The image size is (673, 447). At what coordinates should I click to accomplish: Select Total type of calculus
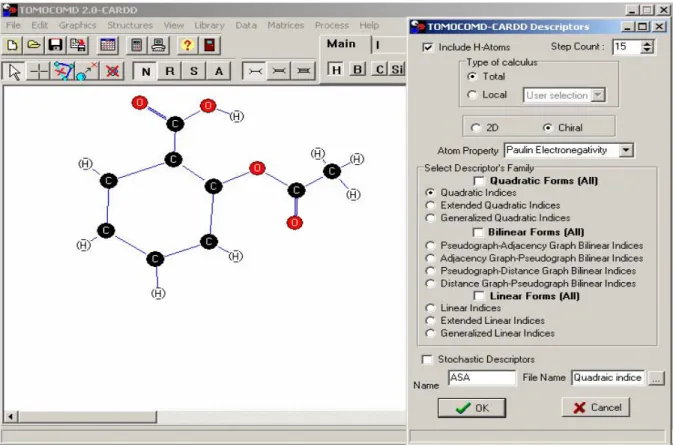coord(472,76)
